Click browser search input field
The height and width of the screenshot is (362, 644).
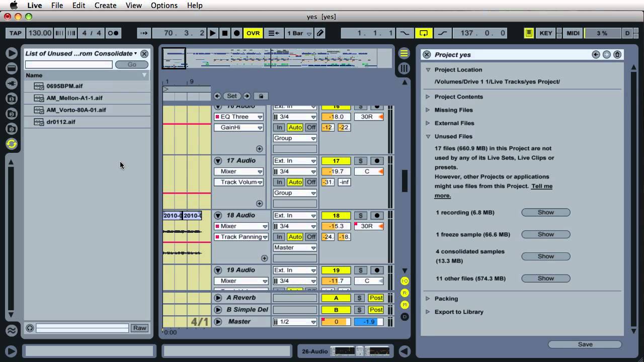pyautogui.click(x=69, y=64)
